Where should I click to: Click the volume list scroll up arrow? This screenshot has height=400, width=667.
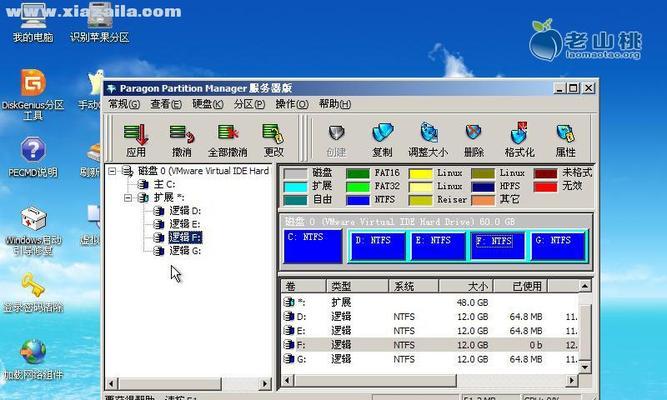point(585,286)
